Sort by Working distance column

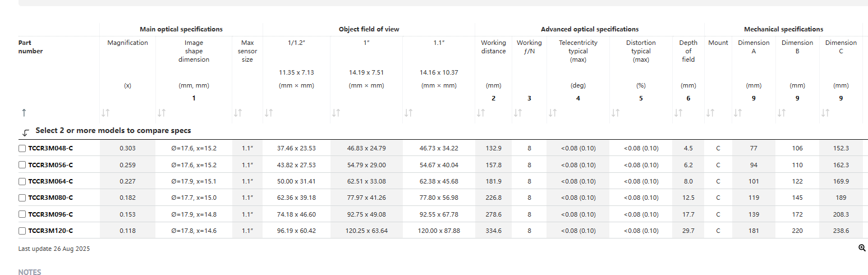[480, 113]
